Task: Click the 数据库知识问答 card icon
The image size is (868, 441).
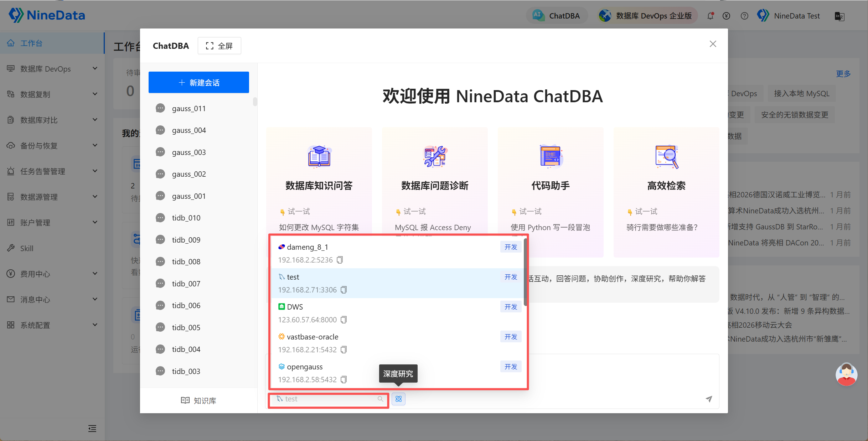Action: (x=319, y=156)
